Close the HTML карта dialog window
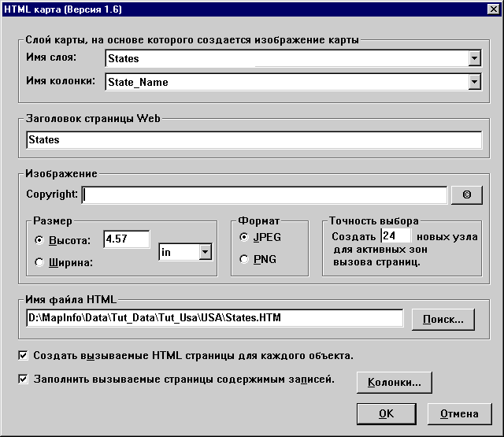 (x=494, y=9)
